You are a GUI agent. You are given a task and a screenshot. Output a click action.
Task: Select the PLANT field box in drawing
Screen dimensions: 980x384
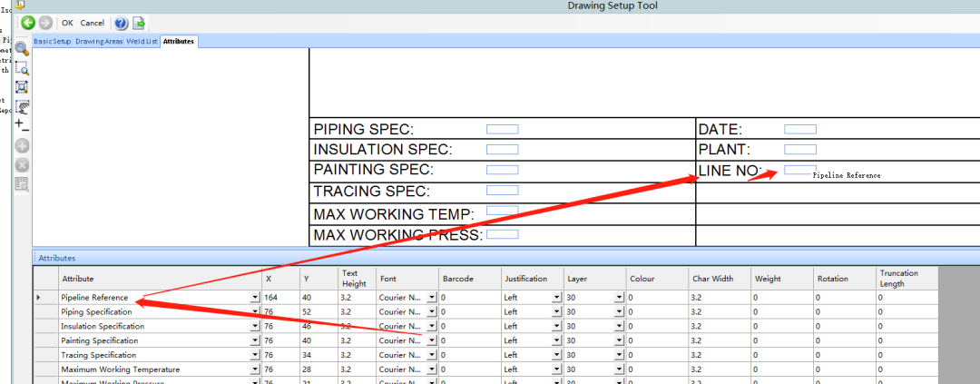click(x=800, y=150)
